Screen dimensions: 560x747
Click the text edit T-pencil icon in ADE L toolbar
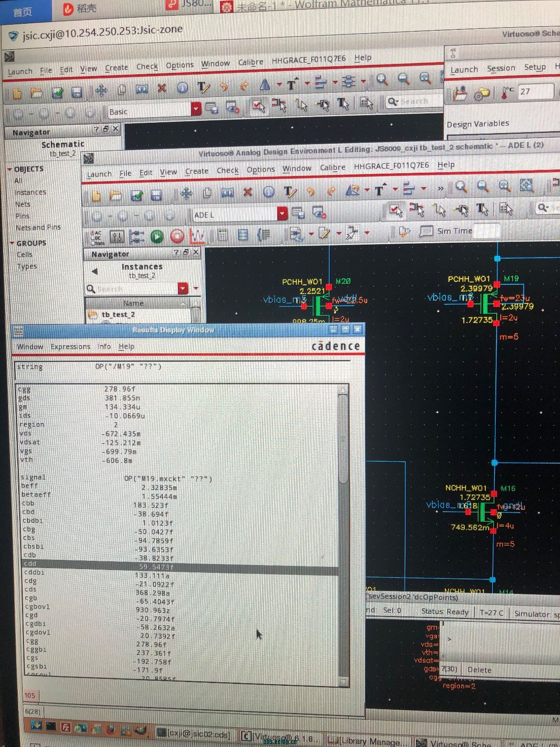[x=290, y=191]
